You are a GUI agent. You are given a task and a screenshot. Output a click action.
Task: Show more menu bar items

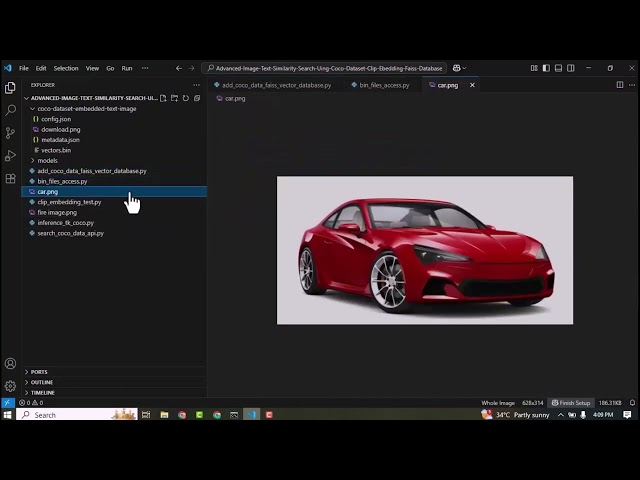click(x=145, y=68)
